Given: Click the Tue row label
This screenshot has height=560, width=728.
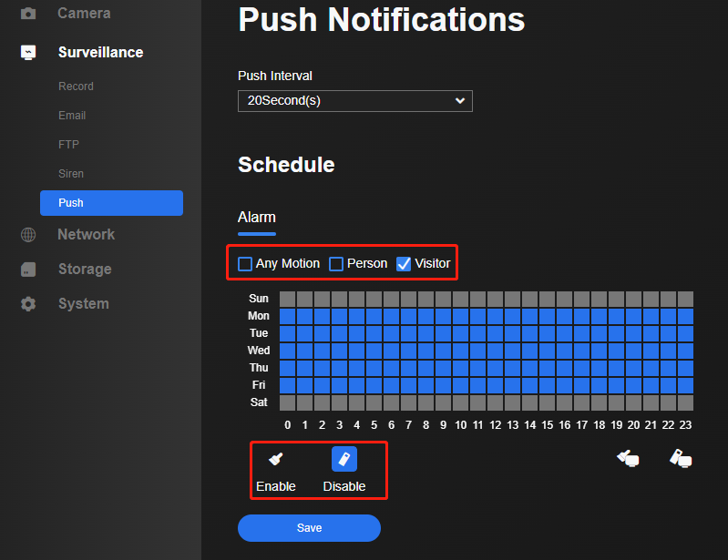Looking at the screenshot, I should pos(259,333).
